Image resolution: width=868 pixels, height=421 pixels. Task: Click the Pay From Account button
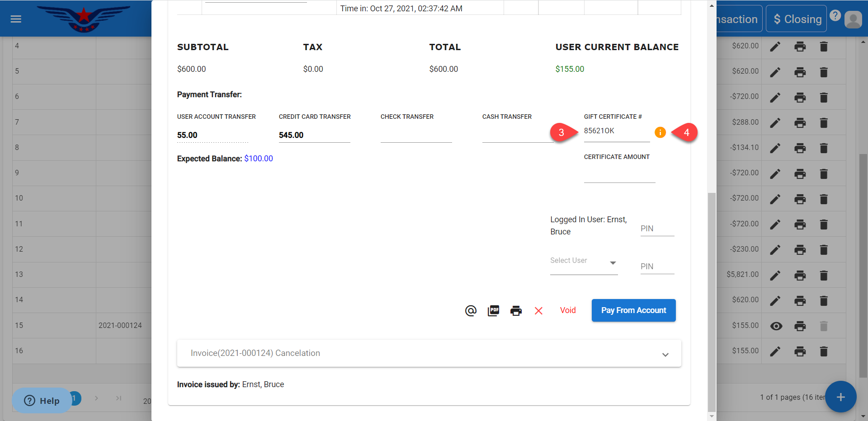[x=633, y=310]
